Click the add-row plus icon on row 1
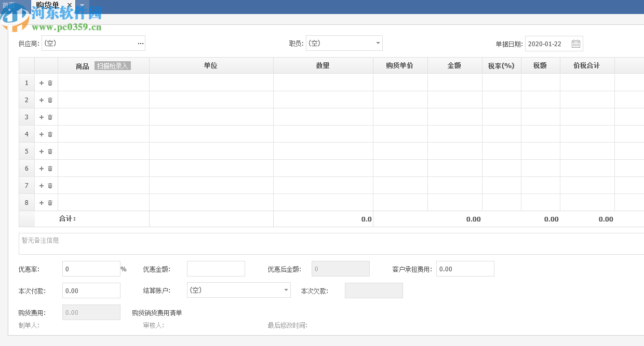The image size is (644, 346). 41,82
